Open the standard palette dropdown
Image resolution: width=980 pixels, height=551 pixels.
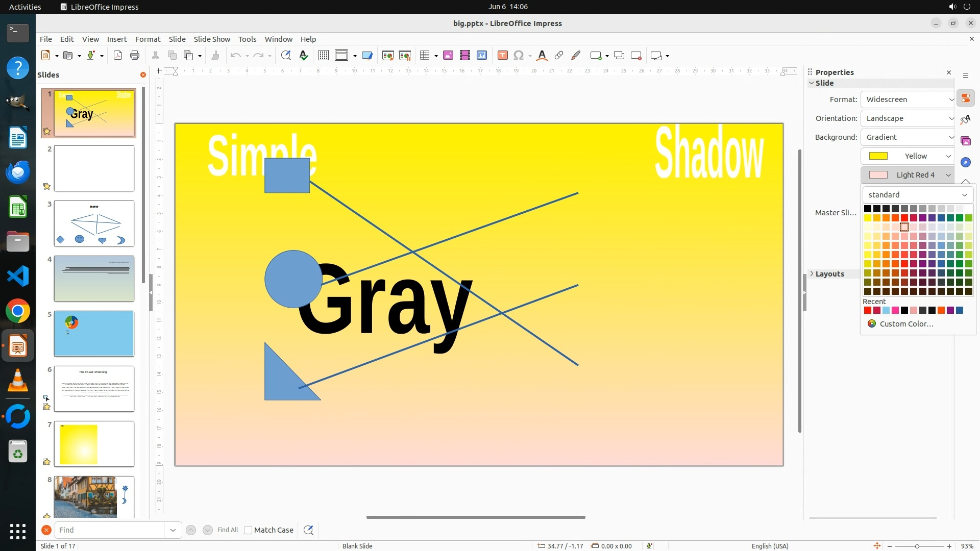[917, 195]
